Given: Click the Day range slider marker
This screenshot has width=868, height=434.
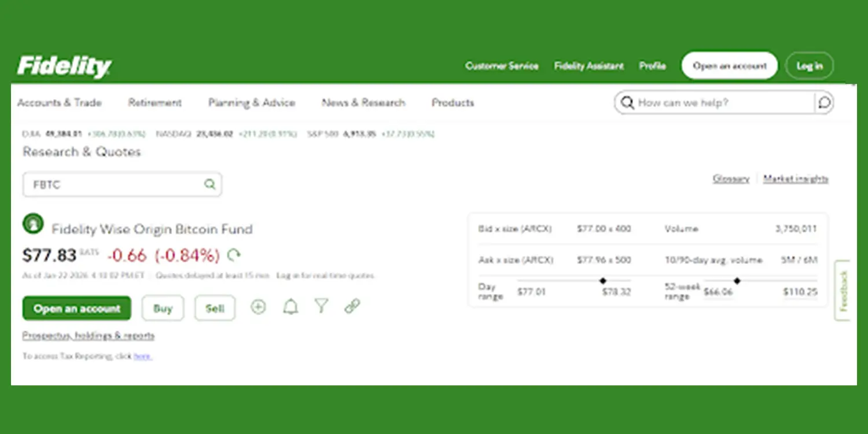Looking at the screenshot, I should [603, 281].
